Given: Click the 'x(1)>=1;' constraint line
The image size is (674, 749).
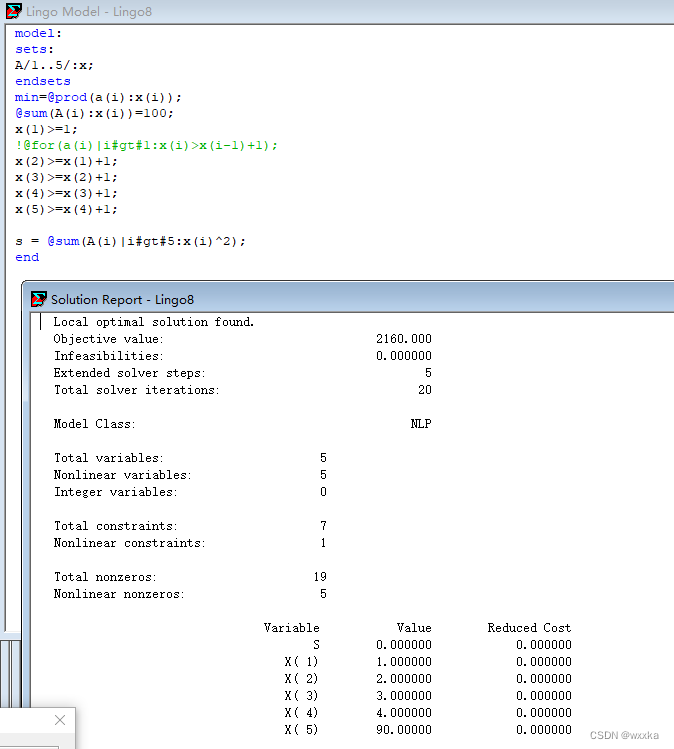Looking at the screenshot, I should (x=46, y=129).
